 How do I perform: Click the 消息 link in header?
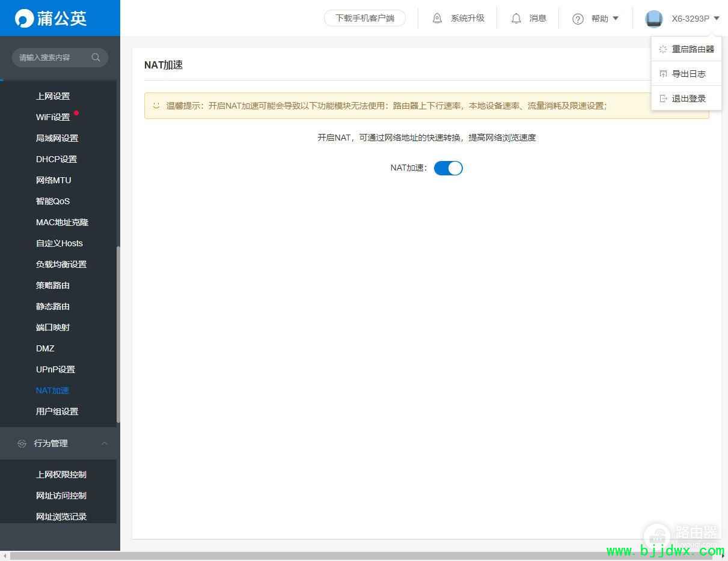pos(538,19)
